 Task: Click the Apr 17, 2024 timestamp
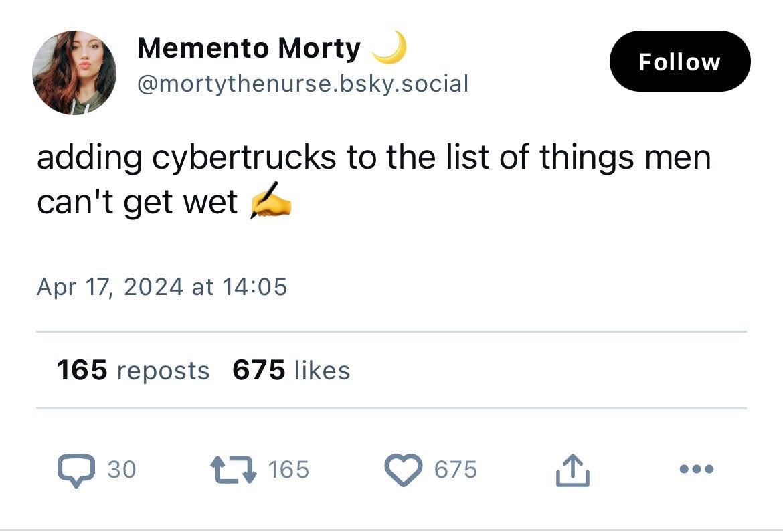pos(162,287)
